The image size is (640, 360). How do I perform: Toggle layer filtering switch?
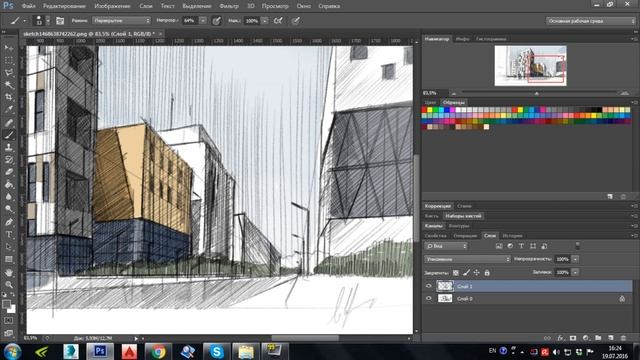click(578, 246)
